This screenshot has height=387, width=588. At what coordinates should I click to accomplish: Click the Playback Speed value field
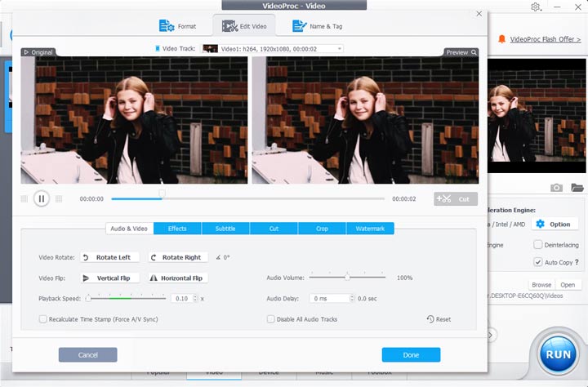[x=182, y=299]
